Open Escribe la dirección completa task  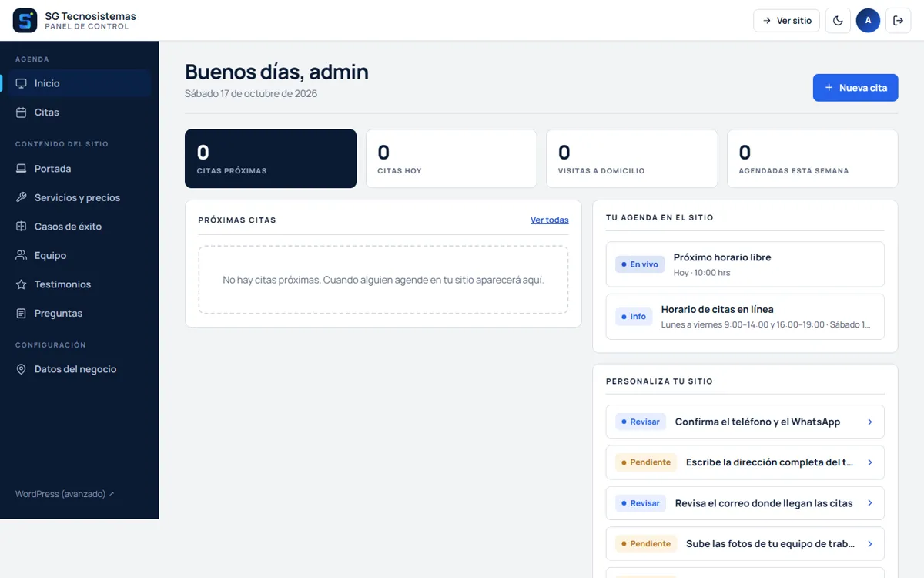[x=745, y=462]
